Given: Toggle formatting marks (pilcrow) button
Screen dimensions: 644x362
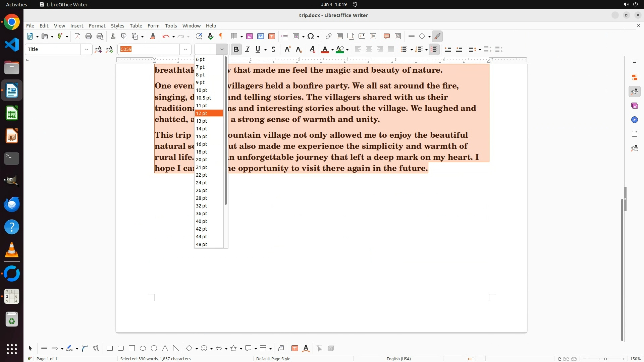Looking at the screenshot, I should pyautogui.click(x=221, y=37).
